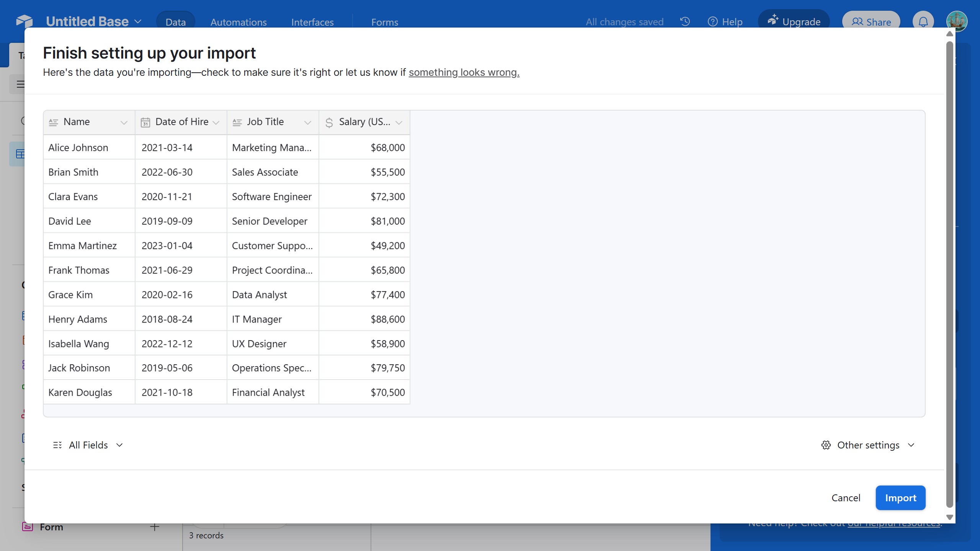Switch to the Forms tab
Image resolution: width=980 pixels, height=551 pixels.
pyautogui.click(x=385, y=22)
